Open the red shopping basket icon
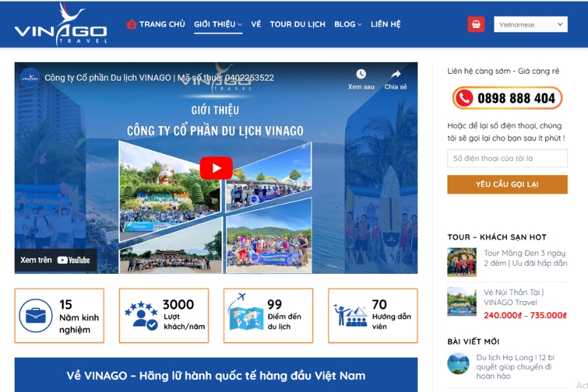The height and width of the screenshot is (392, 588). click(x=476, y=24)
